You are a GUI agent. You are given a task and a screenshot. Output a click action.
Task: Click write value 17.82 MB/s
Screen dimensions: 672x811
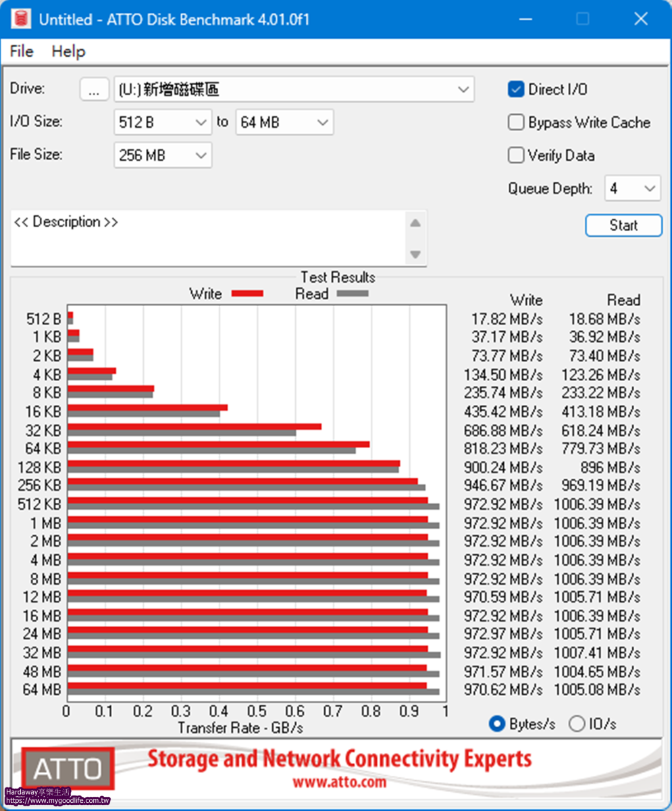click(507, 318)
